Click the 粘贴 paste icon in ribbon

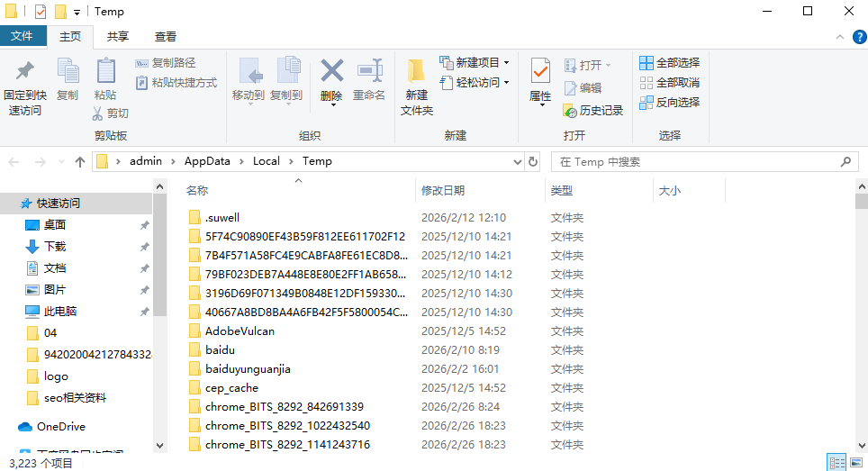click(105, 71)
